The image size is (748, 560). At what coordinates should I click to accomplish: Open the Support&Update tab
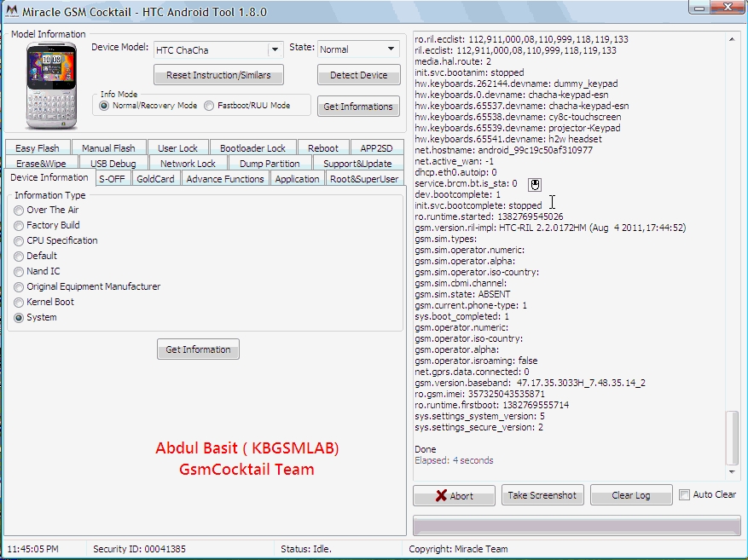[x=357, y=164]
